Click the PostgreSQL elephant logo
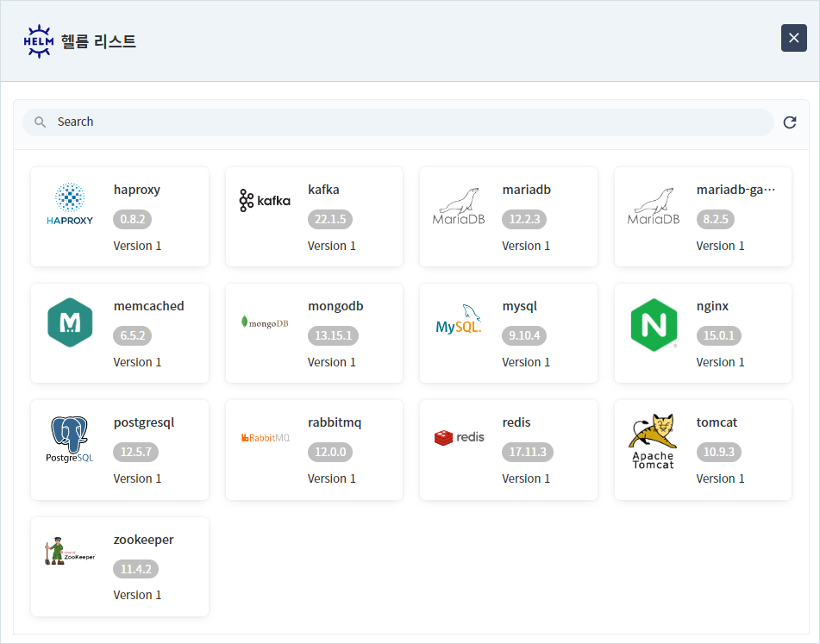Viewport: 820px width, 644px height. click(x=70, y=440)
